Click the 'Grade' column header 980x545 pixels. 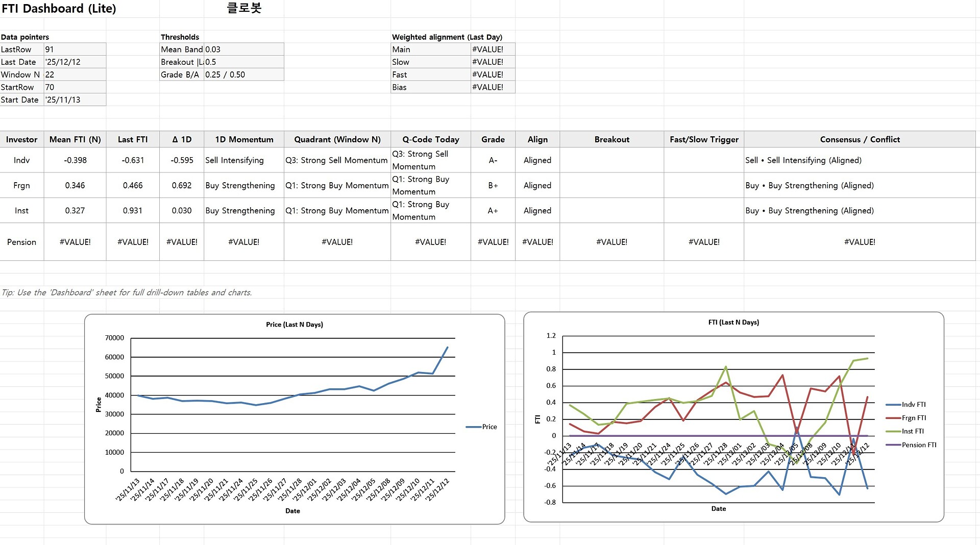point(493,139)
